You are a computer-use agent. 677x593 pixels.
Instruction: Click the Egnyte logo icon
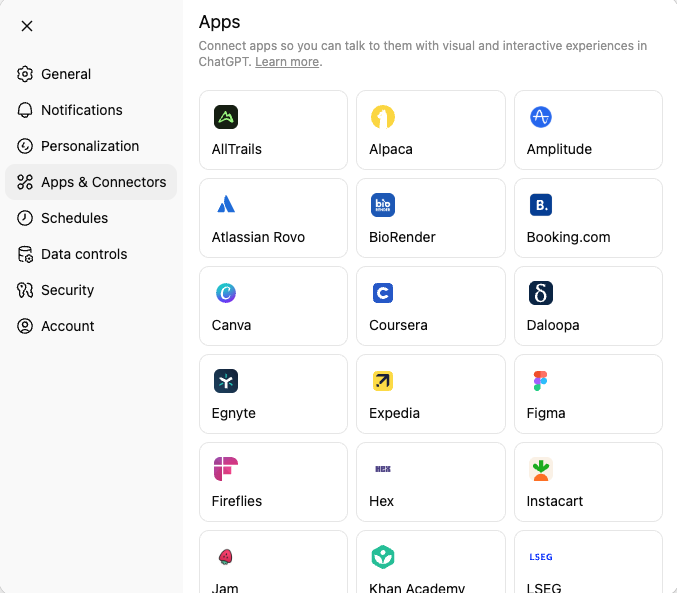(226, 381)
